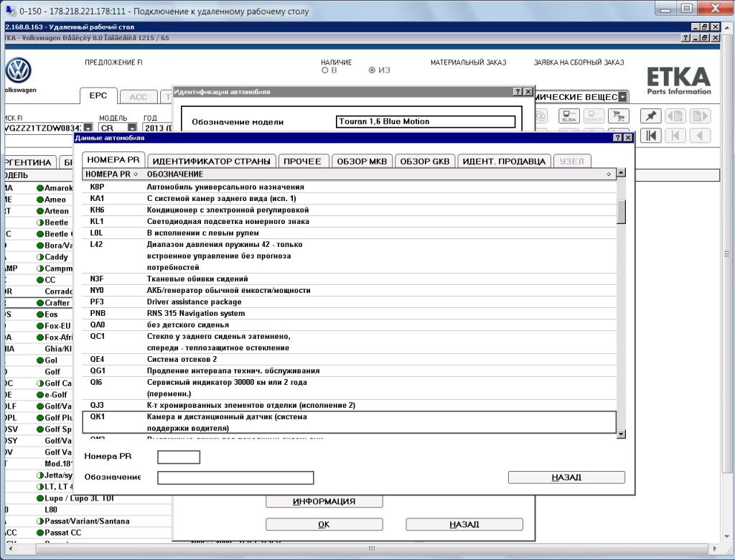Select the K8P row in PR list
735x560 pixels.
[x=350, y=187]
